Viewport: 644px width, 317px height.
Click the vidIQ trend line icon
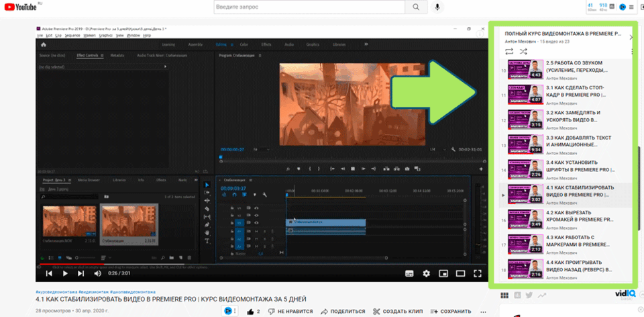(x=542, y=296)
